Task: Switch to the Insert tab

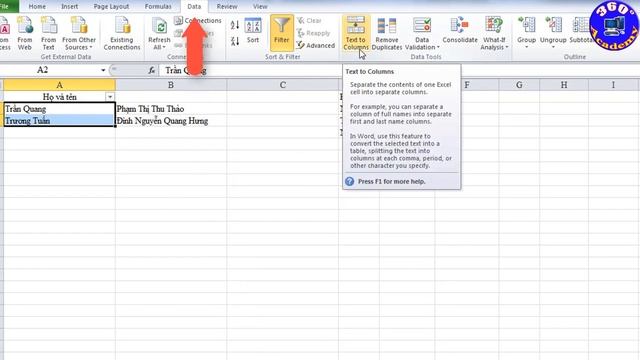Action: 70,7
